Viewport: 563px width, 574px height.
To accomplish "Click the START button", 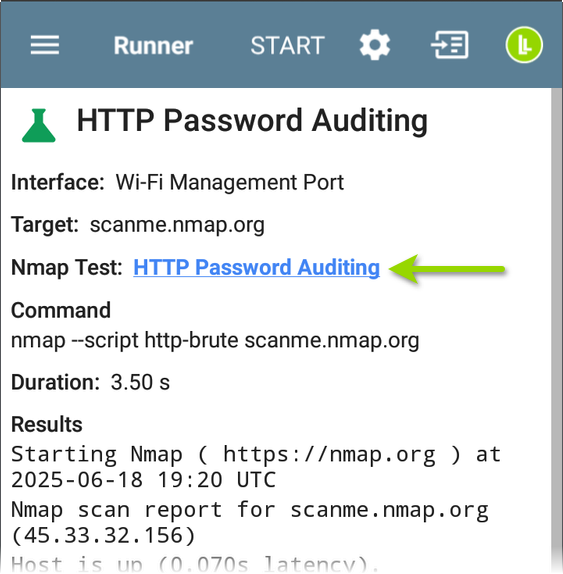I will (287, 45).
